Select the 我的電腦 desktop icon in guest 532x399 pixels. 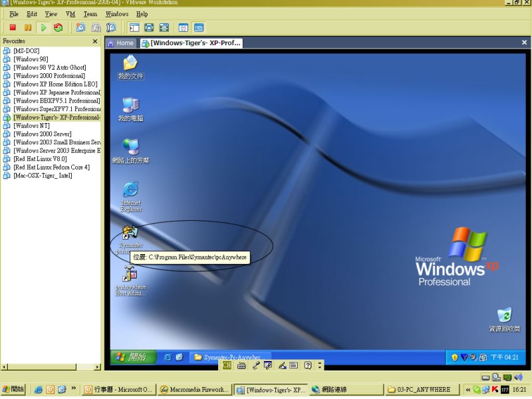coord(130,110)
